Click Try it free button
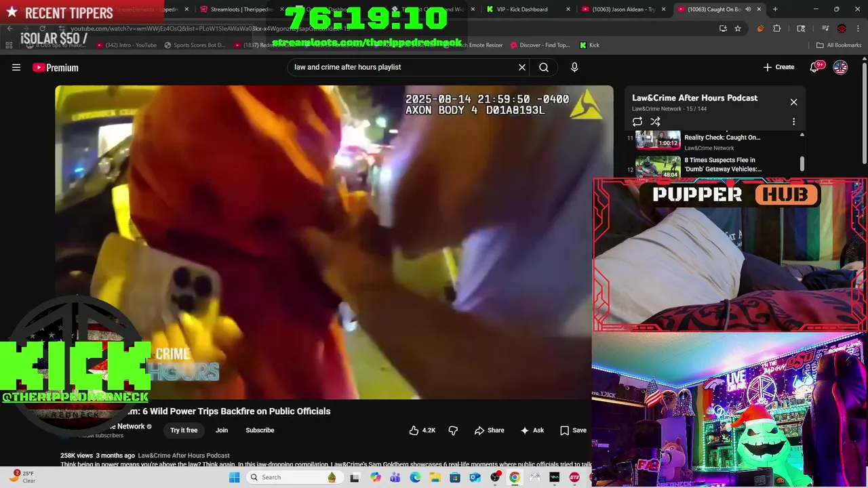The height and width of the screenshot is (488, 868). point(184,430)
